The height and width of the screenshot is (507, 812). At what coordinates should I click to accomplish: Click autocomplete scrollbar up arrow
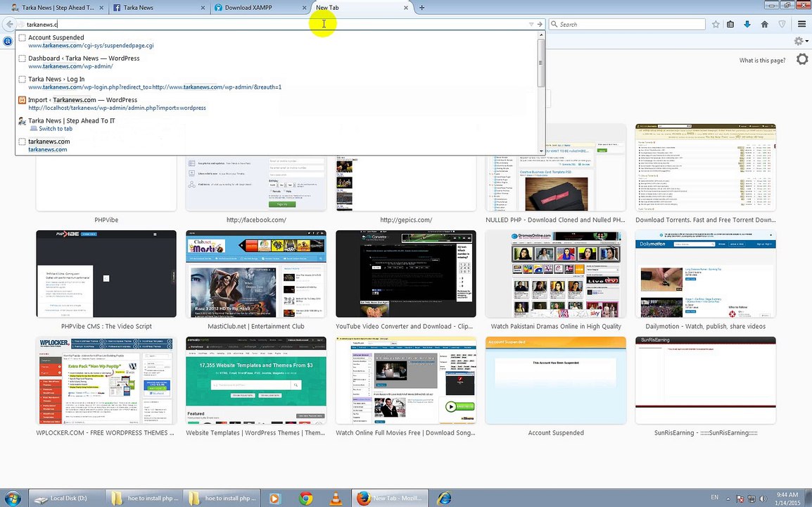click(x=541, y=35)
